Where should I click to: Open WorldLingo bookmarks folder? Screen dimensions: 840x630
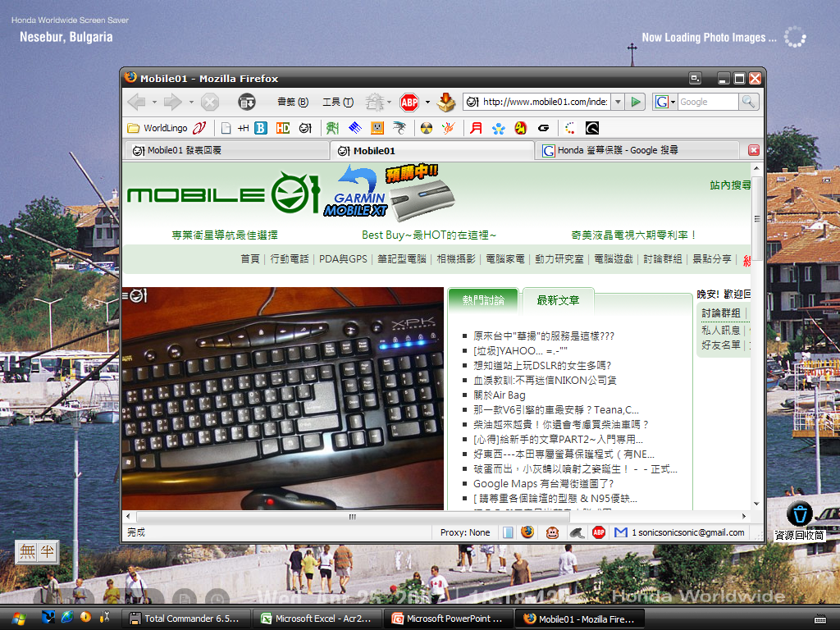pos(157,128)
